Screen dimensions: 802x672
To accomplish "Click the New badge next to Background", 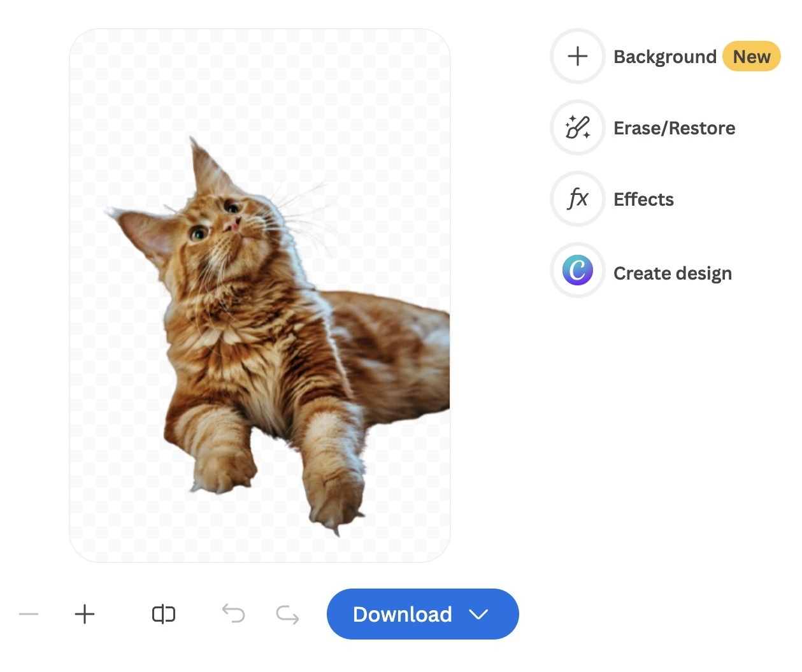I will [x=752, y=56].
